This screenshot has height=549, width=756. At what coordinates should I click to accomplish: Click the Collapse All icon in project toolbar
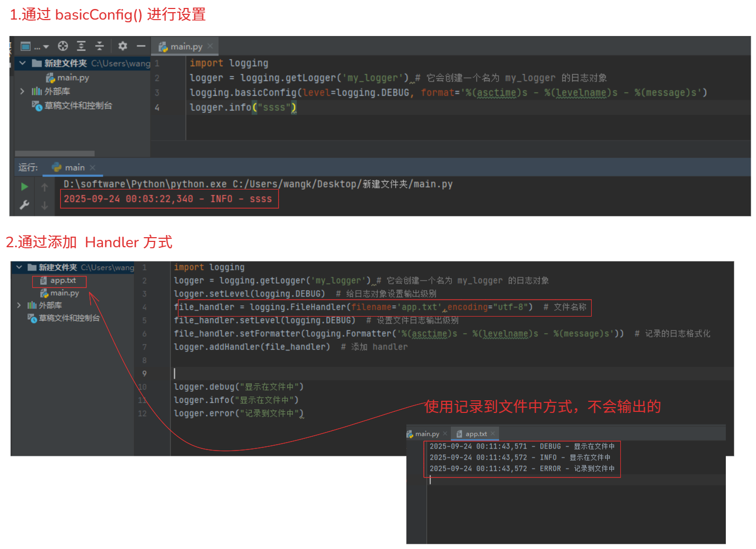click(x=99, y=46)
